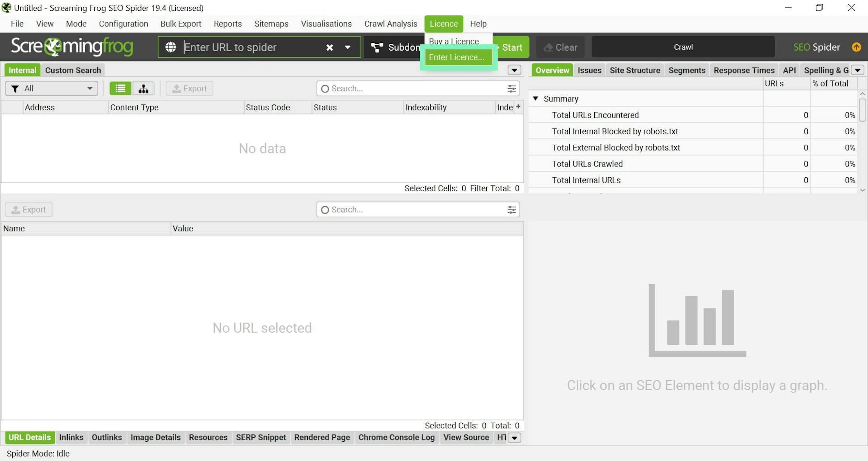Select the Overview tab

click(552, 70)
